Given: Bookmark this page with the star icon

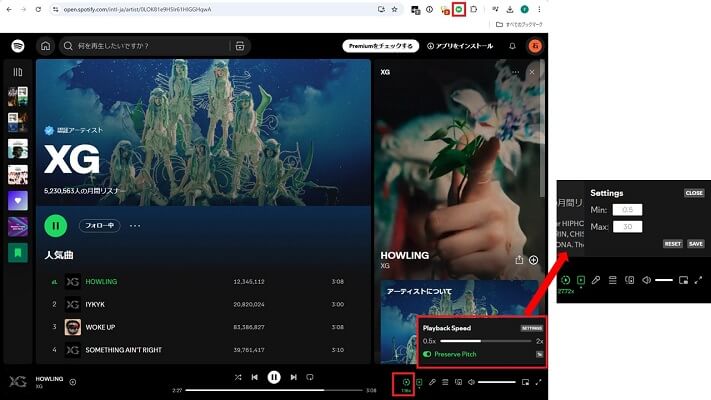Looking at the screenshot, I should pos(394,9).
